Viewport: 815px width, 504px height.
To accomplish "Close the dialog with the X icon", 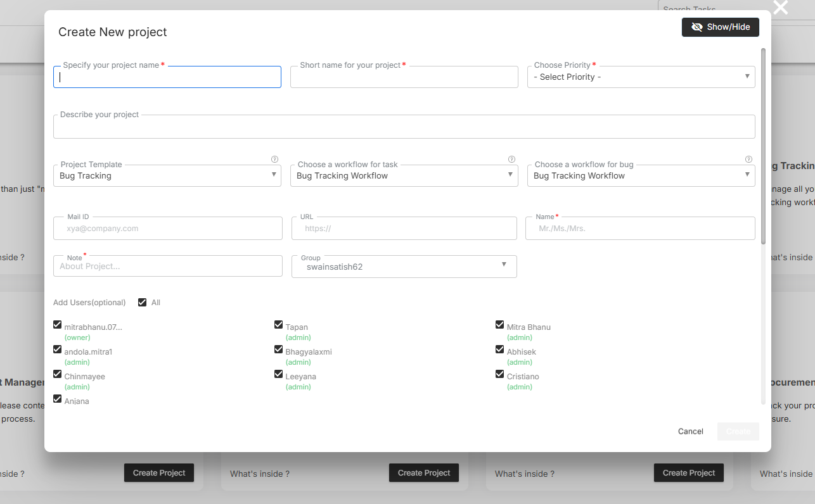I will (780, 8).
